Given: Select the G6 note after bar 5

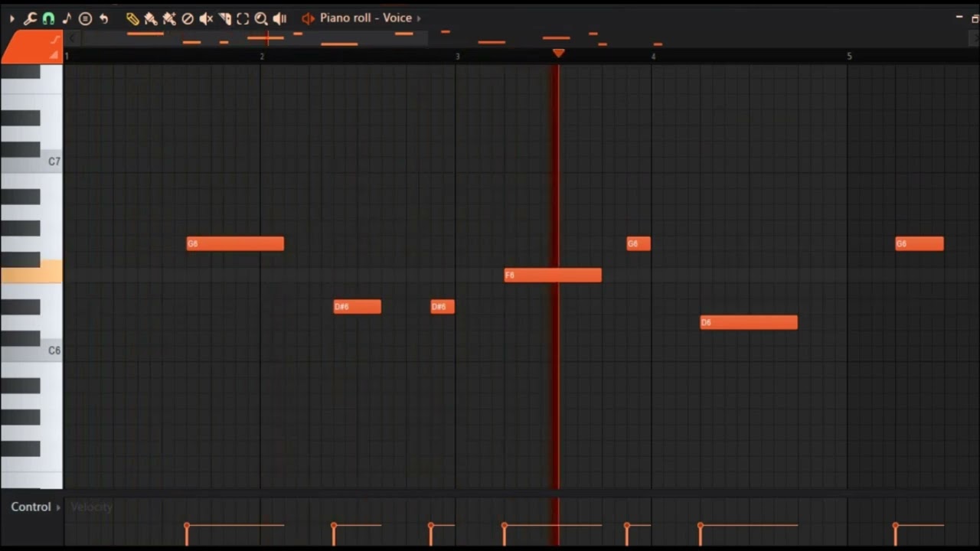Looking at the screenshot, I should [920, 243].
